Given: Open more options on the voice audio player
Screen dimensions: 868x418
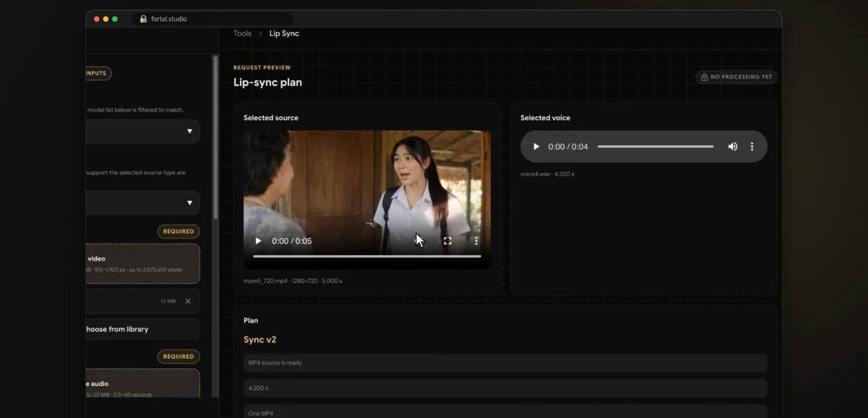Looking at the screenshot, I should pyautogui.click(x=751, y=147).
